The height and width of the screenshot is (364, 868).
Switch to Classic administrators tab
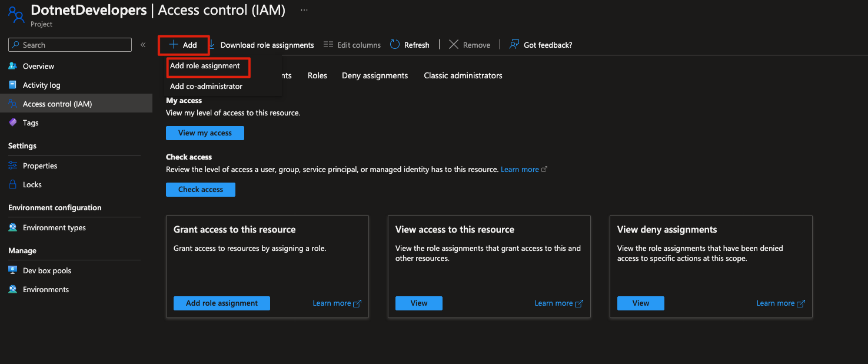(x=463, y=75)
